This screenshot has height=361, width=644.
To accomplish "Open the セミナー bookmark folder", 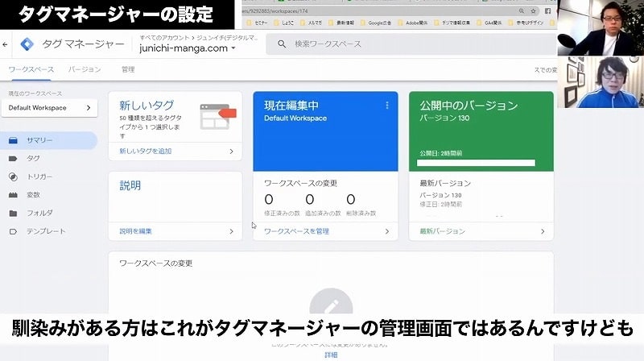I will pos(257,23).
